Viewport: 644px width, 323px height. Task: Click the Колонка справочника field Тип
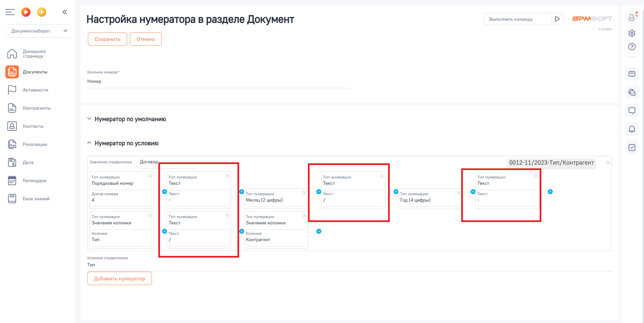point(350,265)
